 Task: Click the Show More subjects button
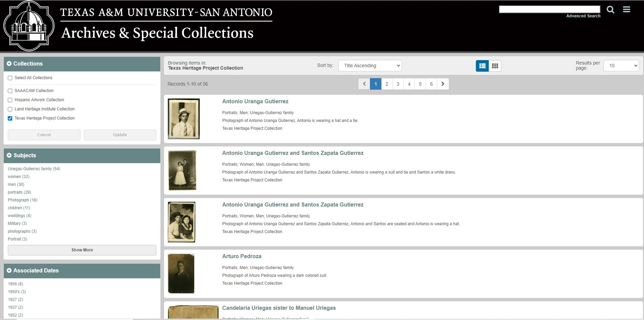point(82,250)
